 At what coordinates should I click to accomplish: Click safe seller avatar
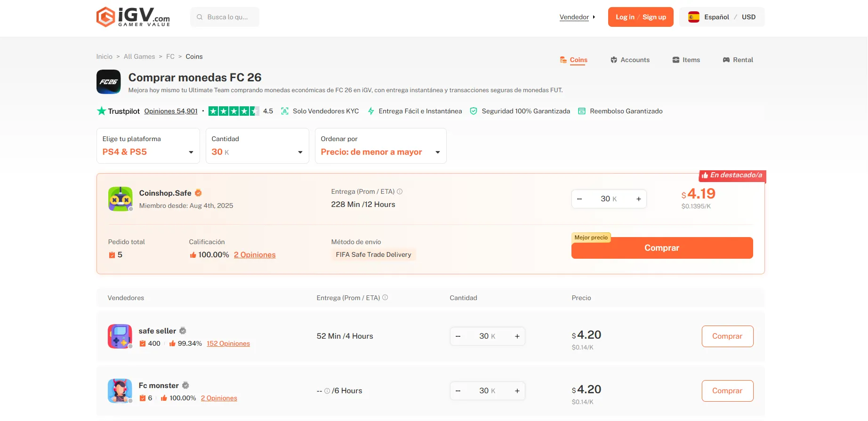pos(120,336)
